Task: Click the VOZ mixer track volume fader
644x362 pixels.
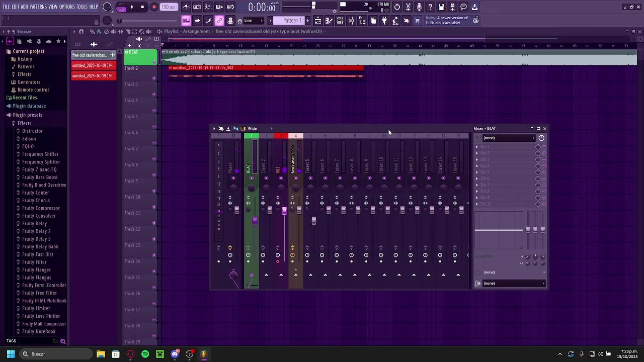Action: (284, 211)
